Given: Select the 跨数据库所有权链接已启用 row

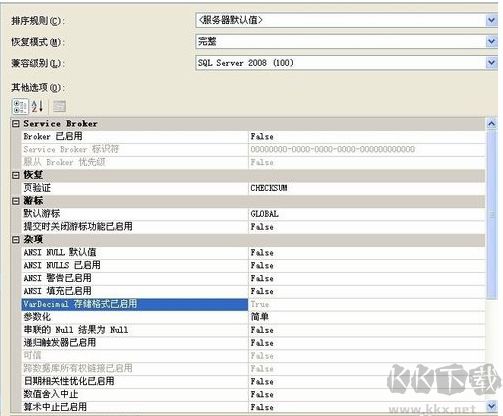Looking at the screenshot, I should pyautogui.click(x=254, y=368).
